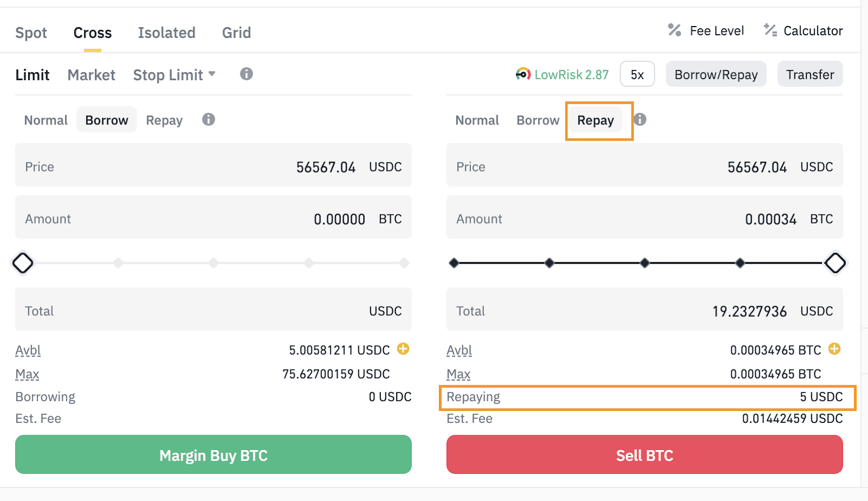Click the plus icon next to BTC available

click(834, 349)
